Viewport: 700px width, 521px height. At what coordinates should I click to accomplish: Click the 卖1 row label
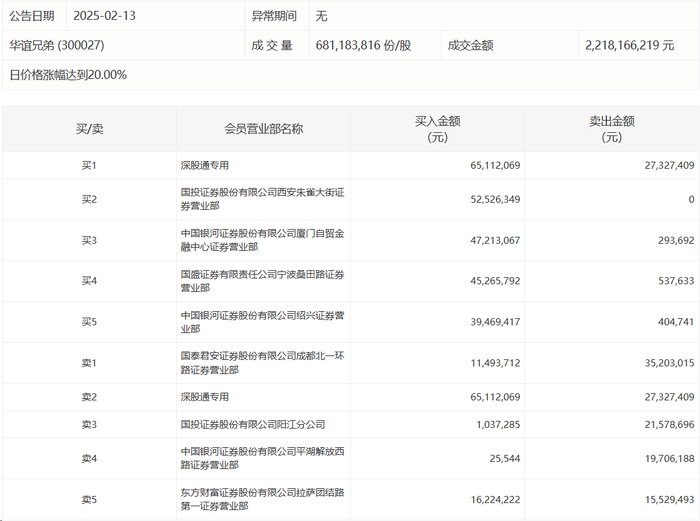pyautogui.click(x=89, y=363)
